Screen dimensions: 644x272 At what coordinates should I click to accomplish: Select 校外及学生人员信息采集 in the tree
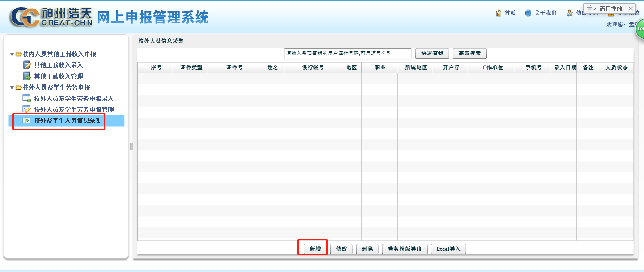pyautogui.click(x=68, y=120)
